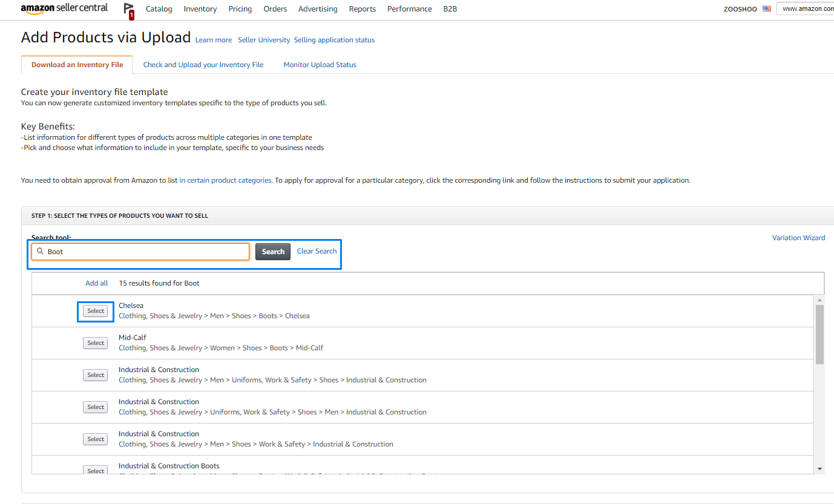This screenshot has height=504, width=834.
Task: Open the notifications flag icon with badge
Action: [128, 10]
